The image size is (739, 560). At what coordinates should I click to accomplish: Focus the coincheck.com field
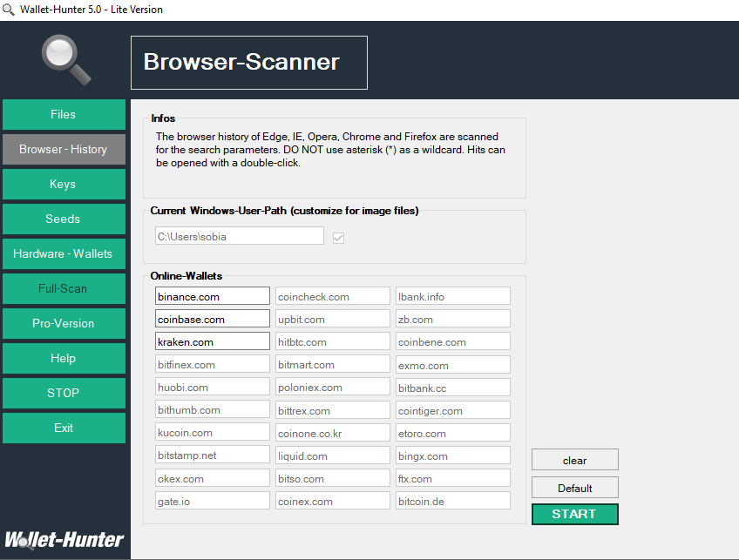[333, 296]
